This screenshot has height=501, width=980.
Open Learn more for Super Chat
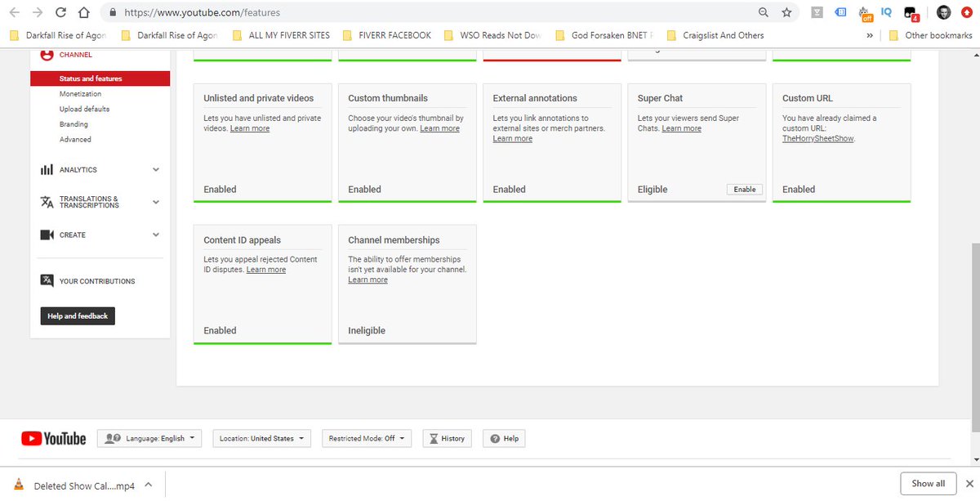[682, 129]
